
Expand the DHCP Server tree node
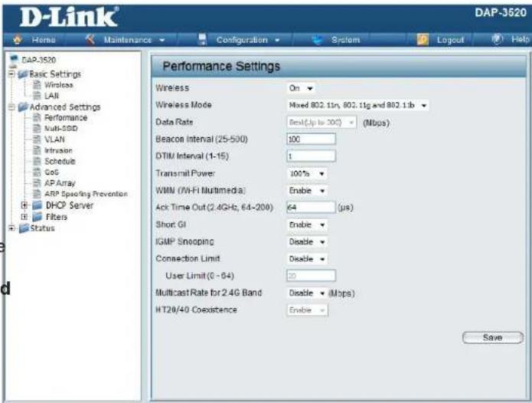tap(24, 205)
